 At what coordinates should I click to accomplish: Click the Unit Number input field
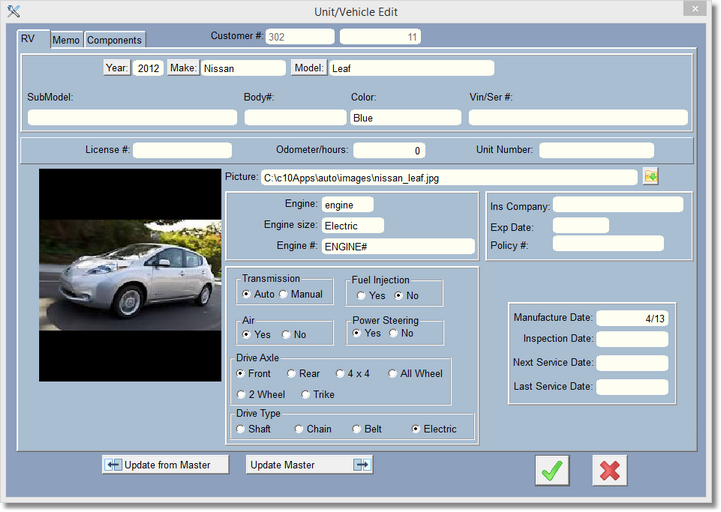[x=596, y=150]
